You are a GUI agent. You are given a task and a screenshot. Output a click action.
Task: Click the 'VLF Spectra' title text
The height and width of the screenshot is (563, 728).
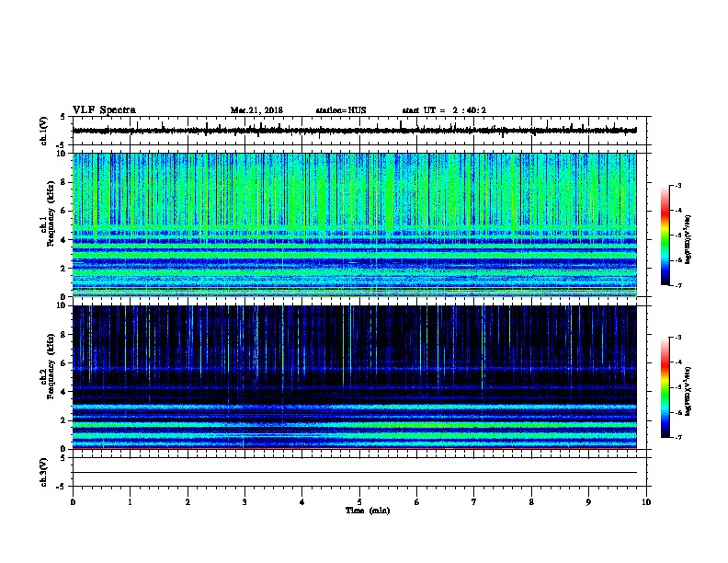point(104,110)
